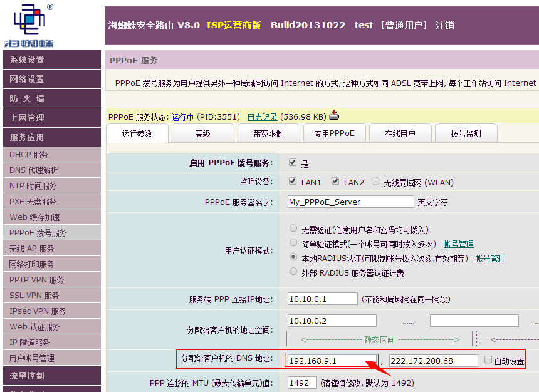539x392 pixels.
Task: Select the 无需验证 authentication radio option
Action: tap(293, 229)
